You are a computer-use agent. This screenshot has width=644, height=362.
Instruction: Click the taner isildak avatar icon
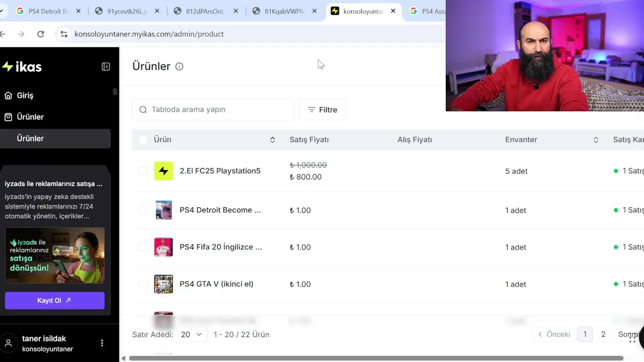[x=9, y=343]
